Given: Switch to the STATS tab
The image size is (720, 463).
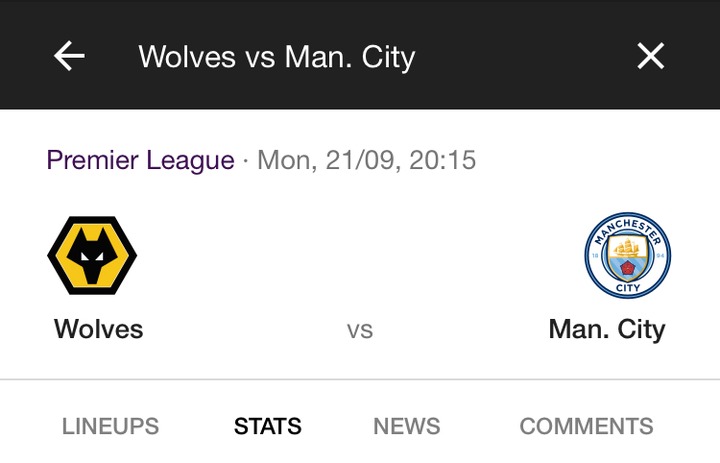Looking at the screenshot, I should tap(267, 426).
